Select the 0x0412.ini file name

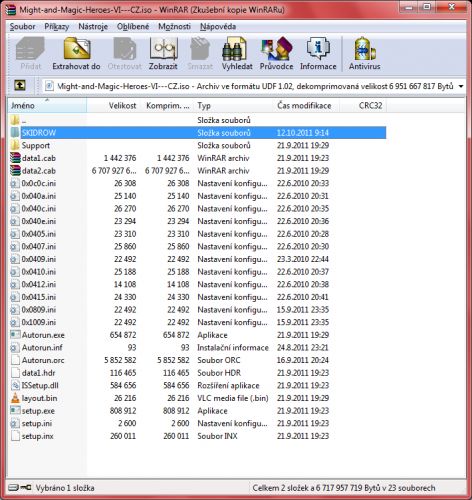click(x=39, y=284)
